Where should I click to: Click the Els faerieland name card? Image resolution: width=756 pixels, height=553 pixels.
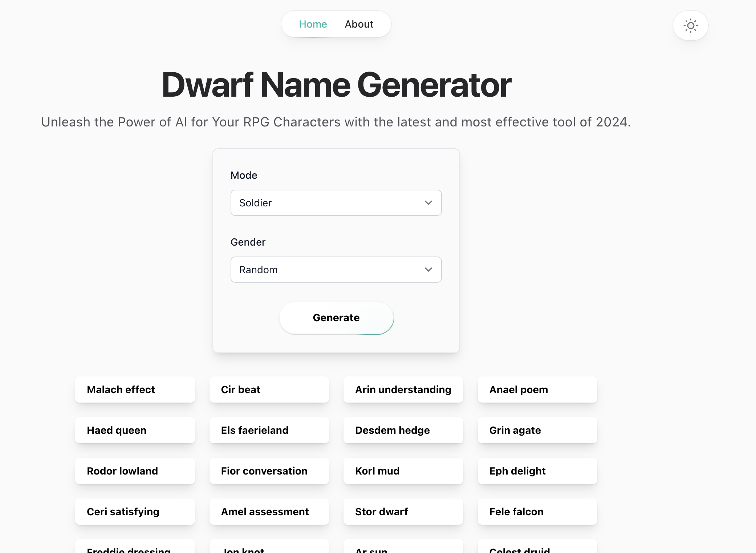click(x=269, y=430)
